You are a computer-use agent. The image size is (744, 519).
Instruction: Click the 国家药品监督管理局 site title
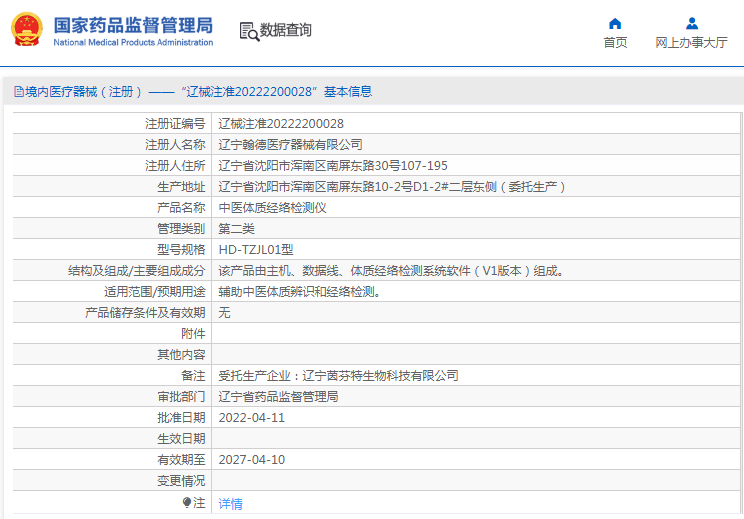coord(132,24)
